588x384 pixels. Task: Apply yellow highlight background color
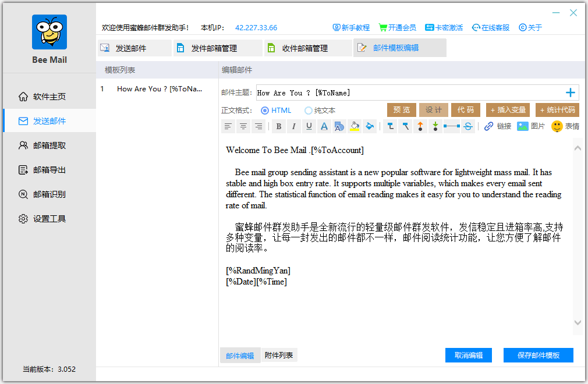(355, 126)
